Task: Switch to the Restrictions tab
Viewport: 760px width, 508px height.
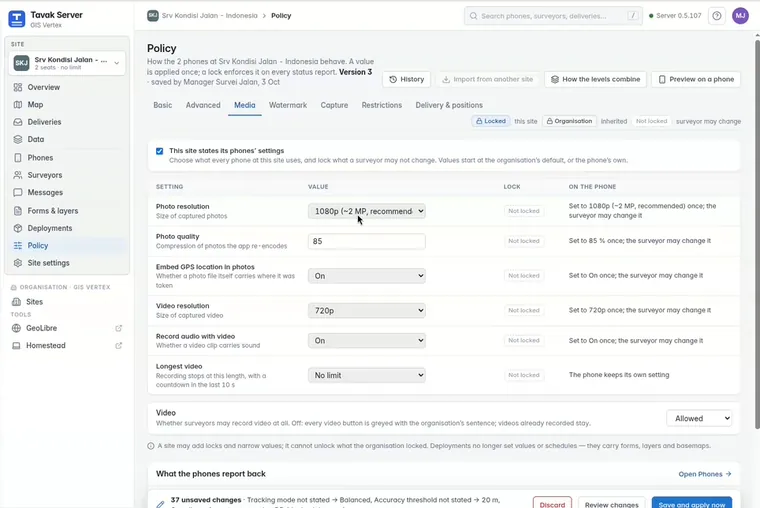Action: (x=382, y=105)
